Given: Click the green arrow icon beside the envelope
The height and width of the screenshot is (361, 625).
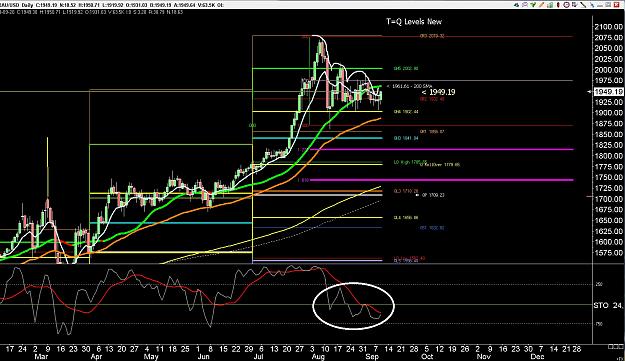Looking at the screenshot, I should [x=533, y=5].
